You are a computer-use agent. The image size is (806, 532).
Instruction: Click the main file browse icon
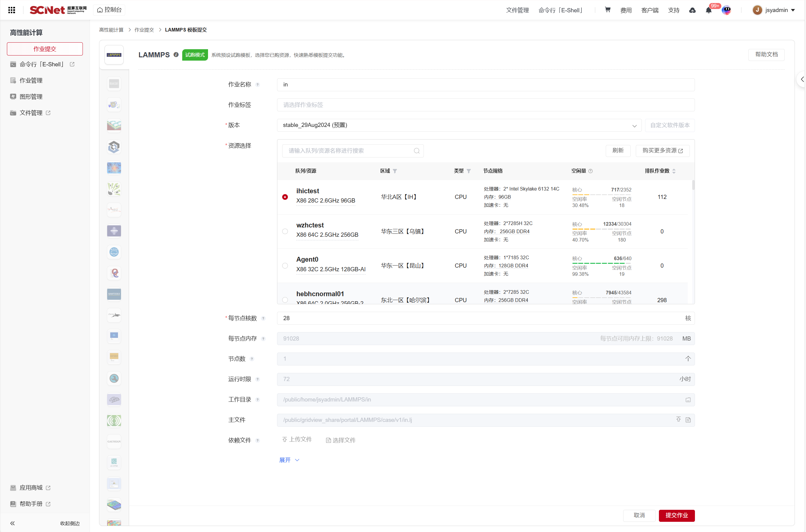click(688, 420)
